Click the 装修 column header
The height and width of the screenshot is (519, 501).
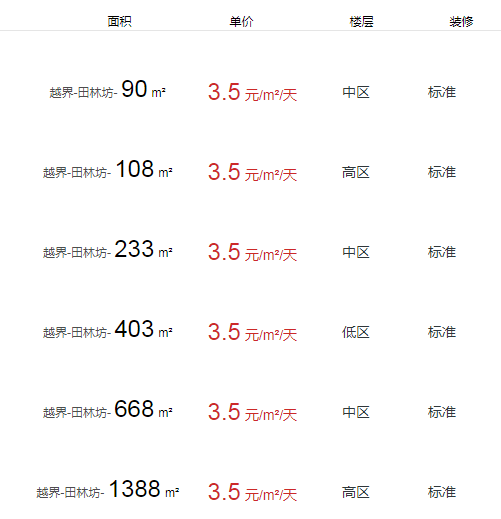[461, 22]
